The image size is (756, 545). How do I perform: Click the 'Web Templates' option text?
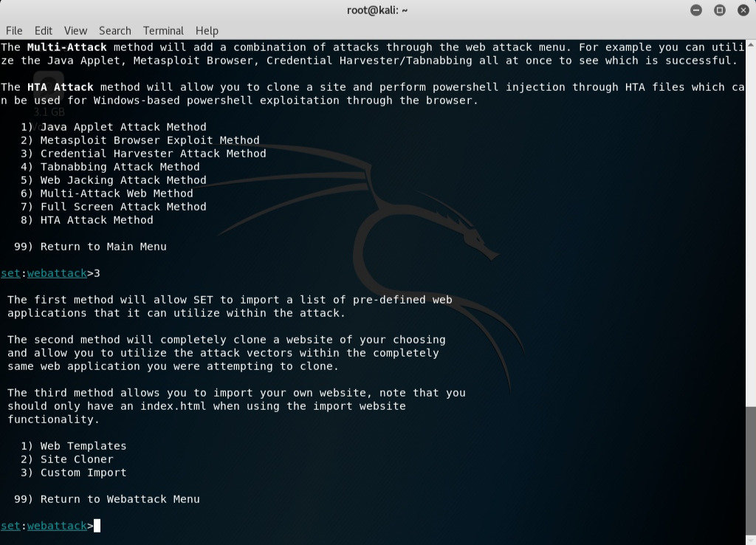pos(83,446)
